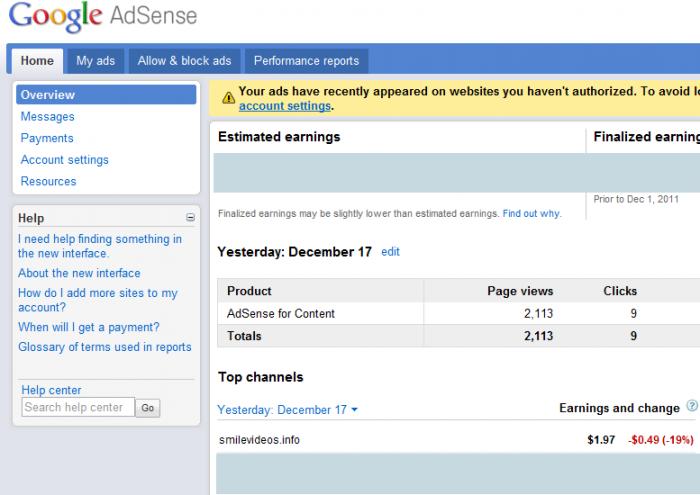
Task: Open 'How do I add more sites' link
Action: point(98,300)
